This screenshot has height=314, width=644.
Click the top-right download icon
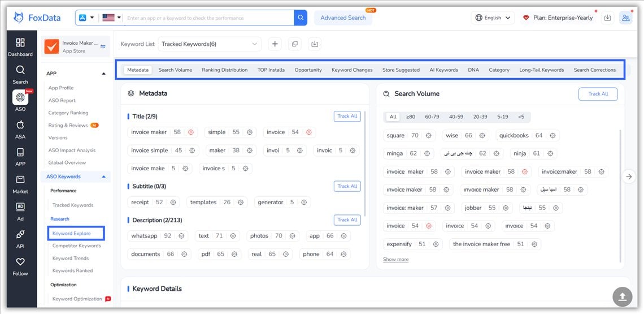[x=608, y=18]
